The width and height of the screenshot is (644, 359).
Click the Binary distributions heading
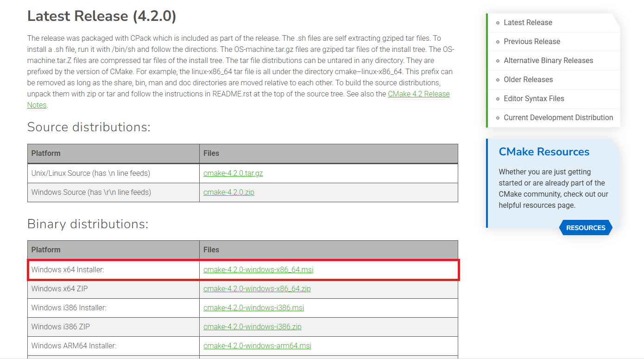(x=88, y=224)
